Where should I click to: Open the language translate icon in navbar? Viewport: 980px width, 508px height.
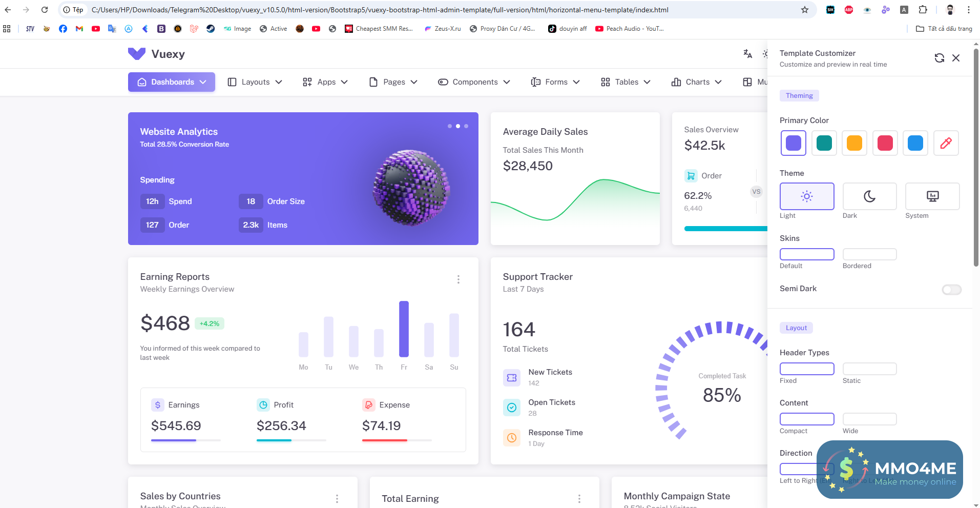pos(748,54)
